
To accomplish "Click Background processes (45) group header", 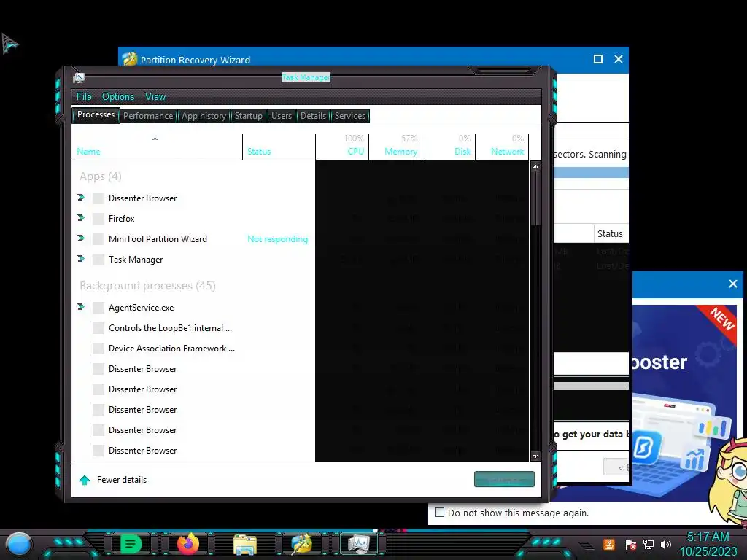I will click(147, 286).
